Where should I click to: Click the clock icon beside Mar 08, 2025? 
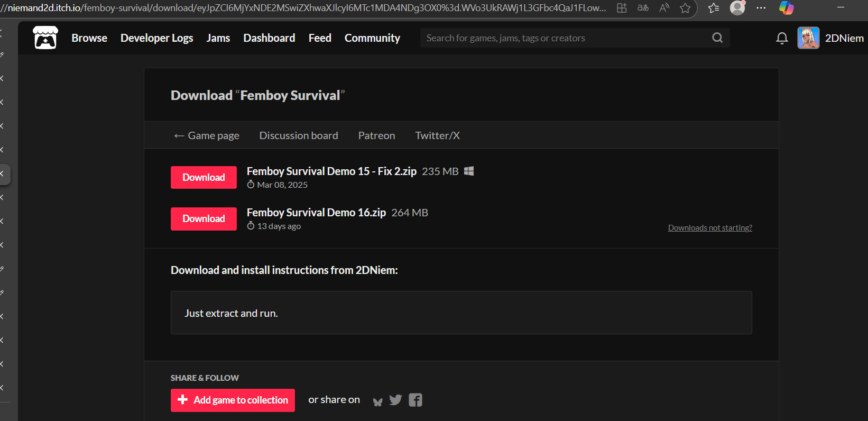pyautogui.click(x=251, y=185)
